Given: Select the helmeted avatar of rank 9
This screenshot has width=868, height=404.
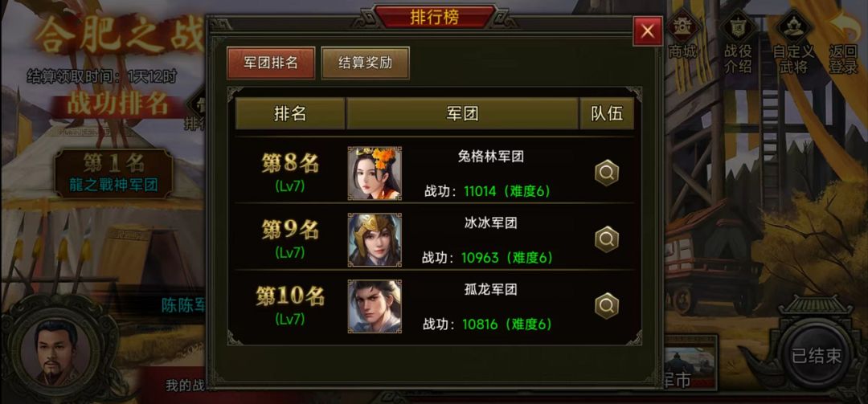Looking at the screenshot, I should [x=375, y=239].
